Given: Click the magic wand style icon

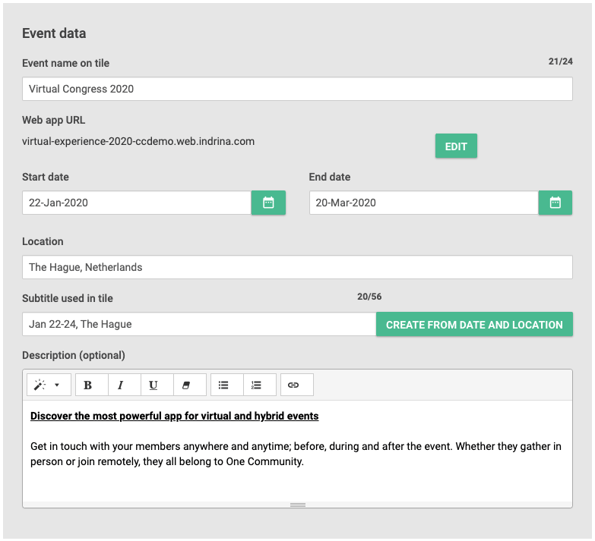Looking at the screenshot, I should click(39, 385).
